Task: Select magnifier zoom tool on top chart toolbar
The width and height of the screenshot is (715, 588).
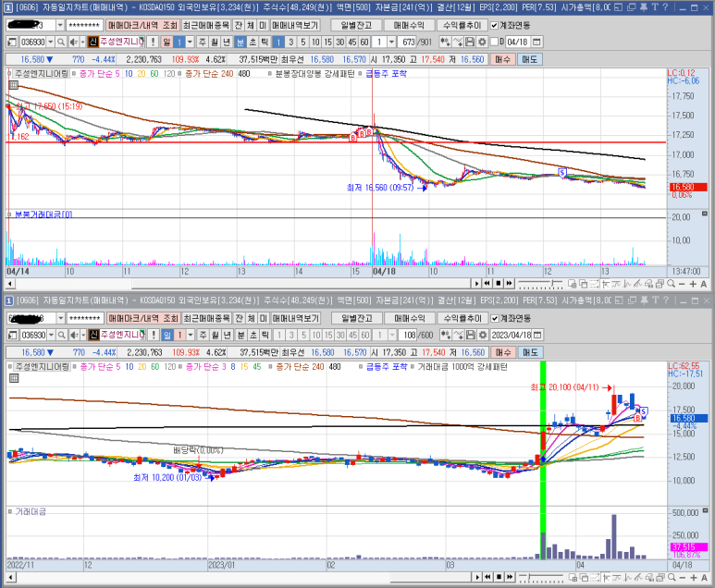Action: 671,284
